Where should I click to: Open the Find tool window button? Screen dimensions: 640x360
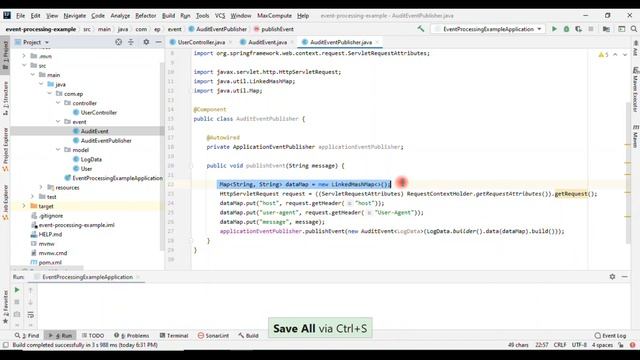(27, 336)
